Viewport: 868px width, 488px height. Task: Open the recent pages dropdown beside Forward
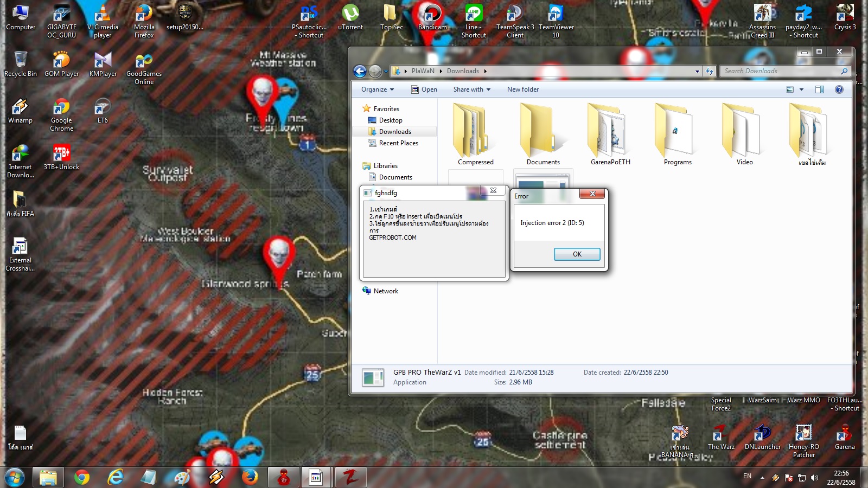tap(386, 71)
